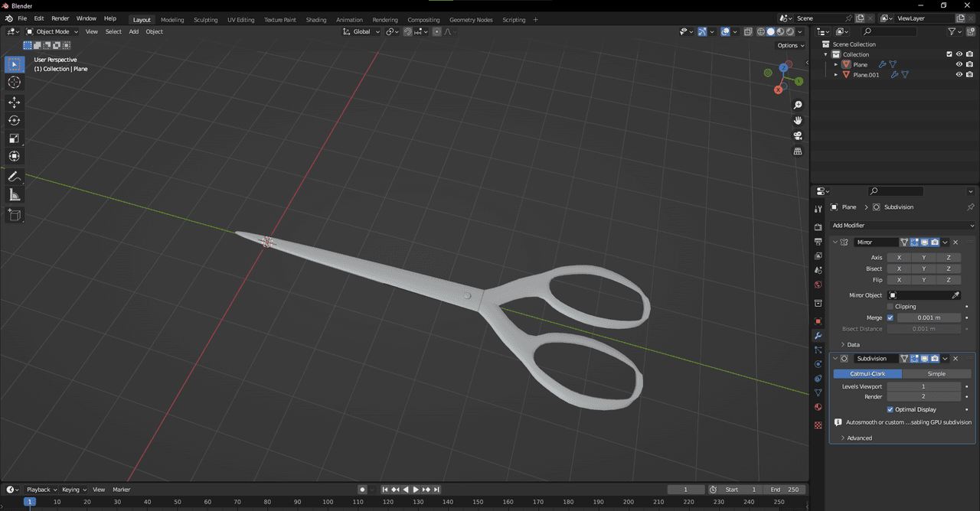
Task: Hide the Plane.001 object in the outliner
Action: pos(959,75)
